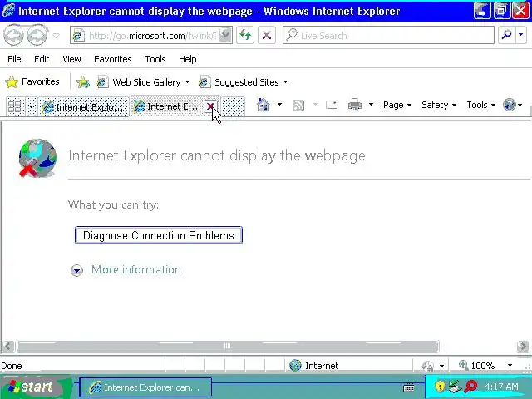532x399 pixels.
Task: Open the View menu
Action: click(71, 59)
